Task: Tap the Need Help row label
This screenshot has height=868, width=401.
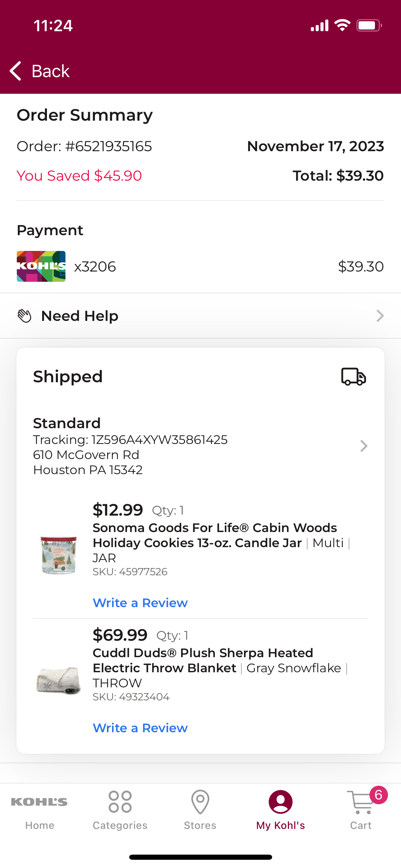Action: click(80, 316)
